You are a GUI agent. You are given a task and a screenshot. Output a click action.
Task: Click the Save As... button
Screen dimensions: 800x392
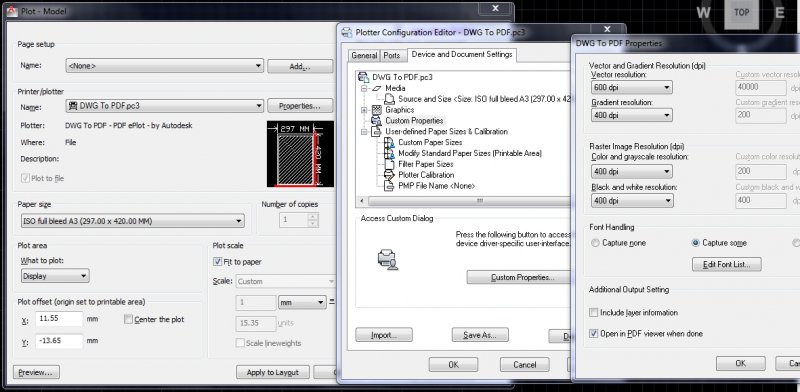point(480,335)
